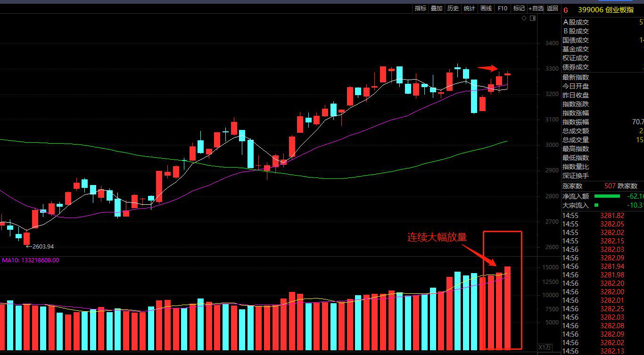This screenshot has height=355, width=644.
Task: Click the 深证换手 label
Action: coord(576,176)
